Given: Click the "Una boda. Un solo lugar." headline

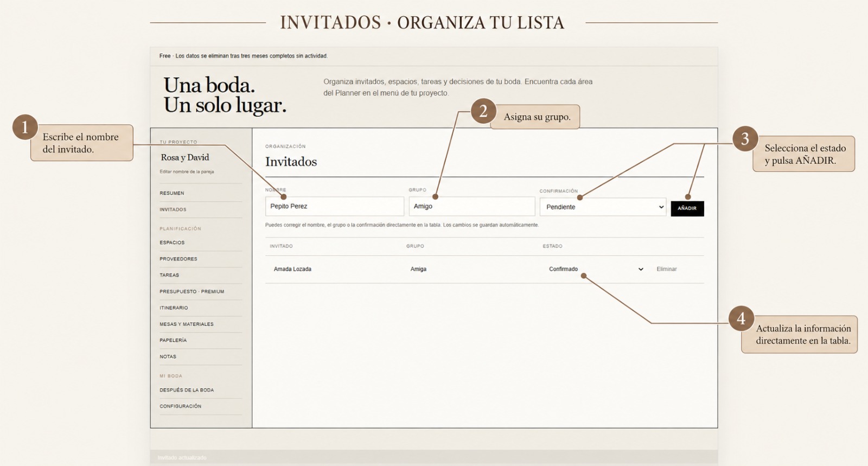Looking at the screenshot, I should [225, 95].
